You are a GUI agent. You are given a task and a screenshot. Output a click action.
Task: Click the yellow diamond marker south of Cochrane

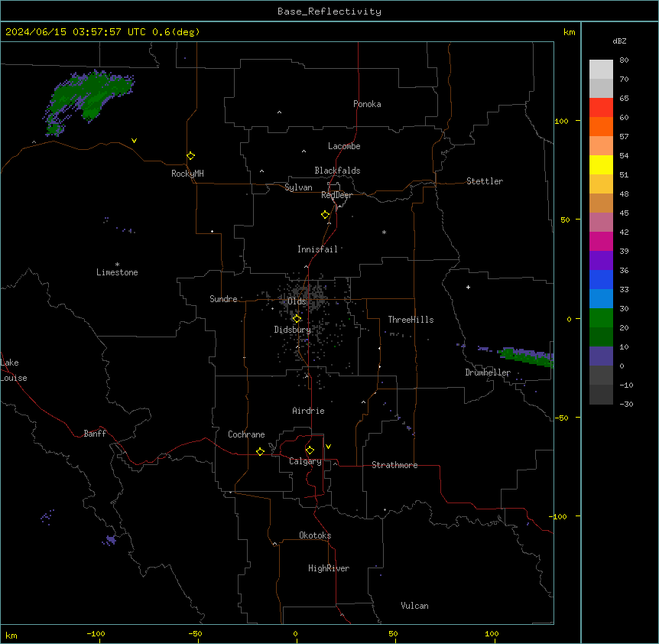tap(260, 451)
